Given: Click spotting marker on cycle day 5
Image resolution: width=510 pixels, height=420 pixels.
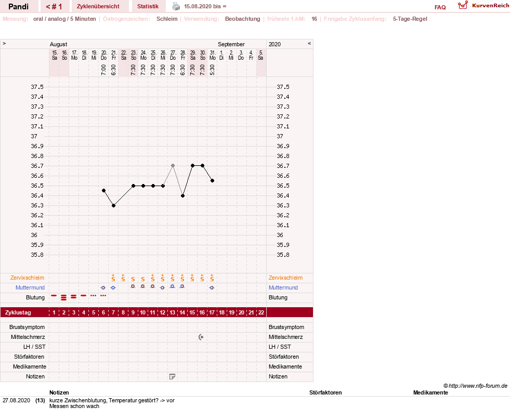Looking at the screenshot, I should click(94, 295).
